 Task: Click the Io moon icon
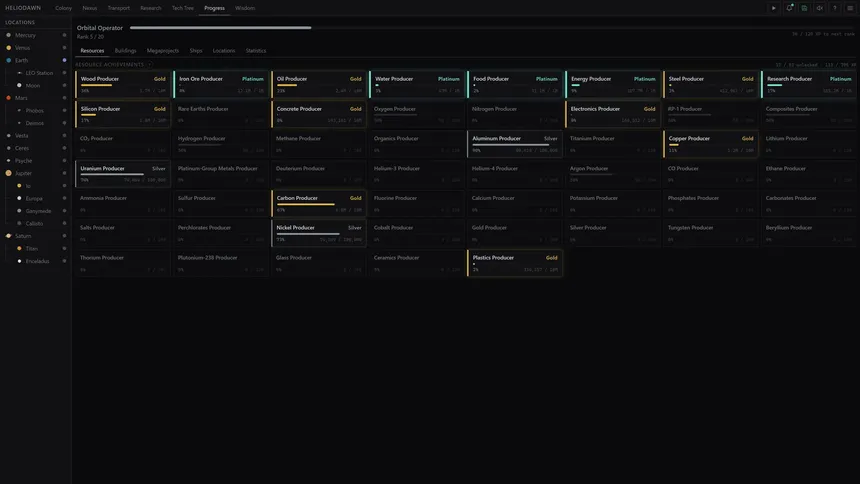pos(19,186)
